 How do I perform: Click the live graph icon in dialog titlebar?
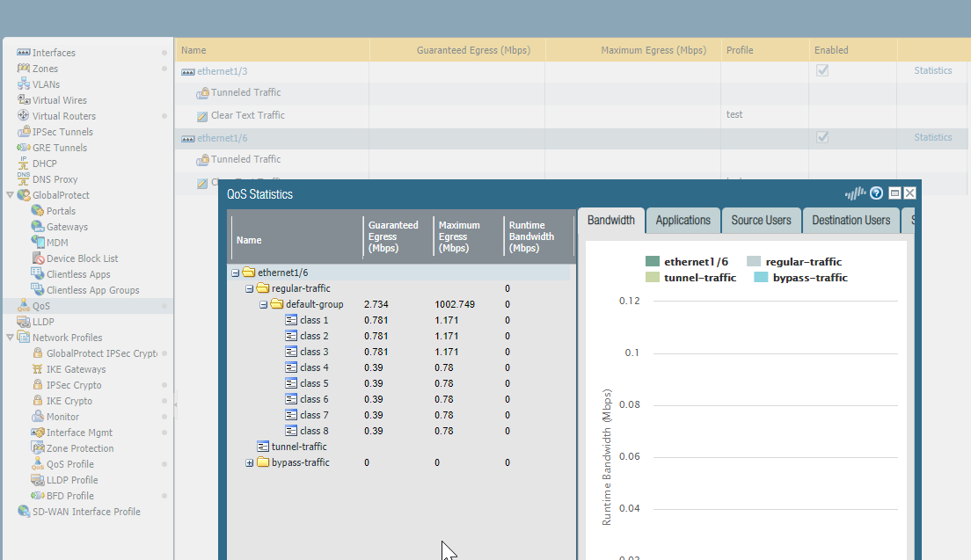click(854, 193)
